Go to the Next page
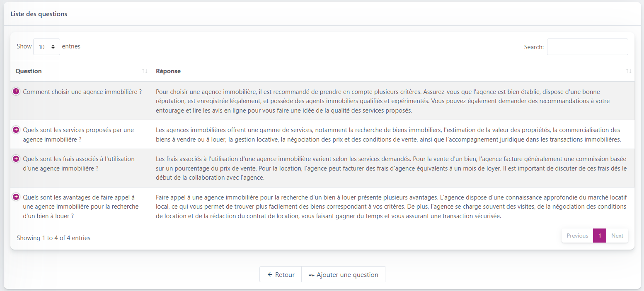Viewport: 644px width, 291px height. [617, 236]
